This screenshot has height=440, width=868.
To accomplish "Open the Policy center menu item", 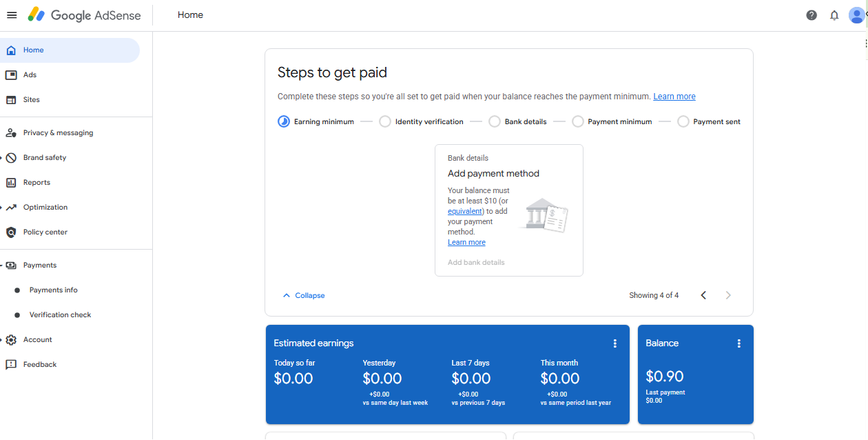I will click(70, 232).
